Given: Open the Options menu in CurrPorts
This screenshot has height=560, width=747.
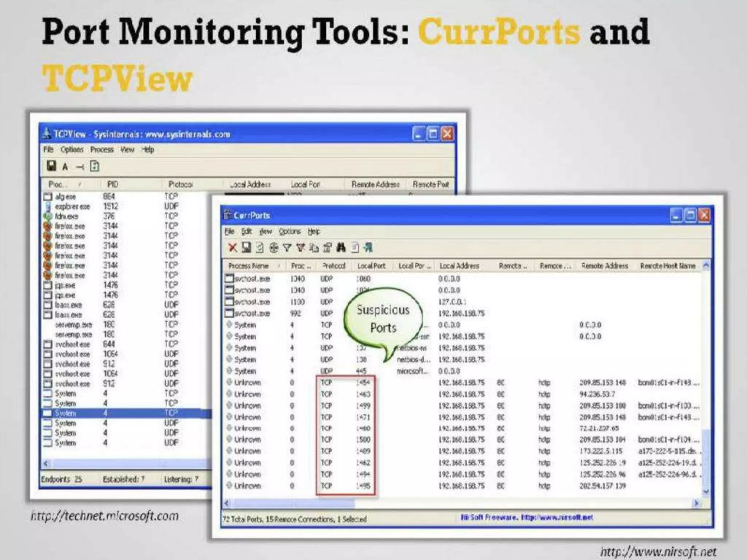Looking at the screenshot, I should click(290, 232).
